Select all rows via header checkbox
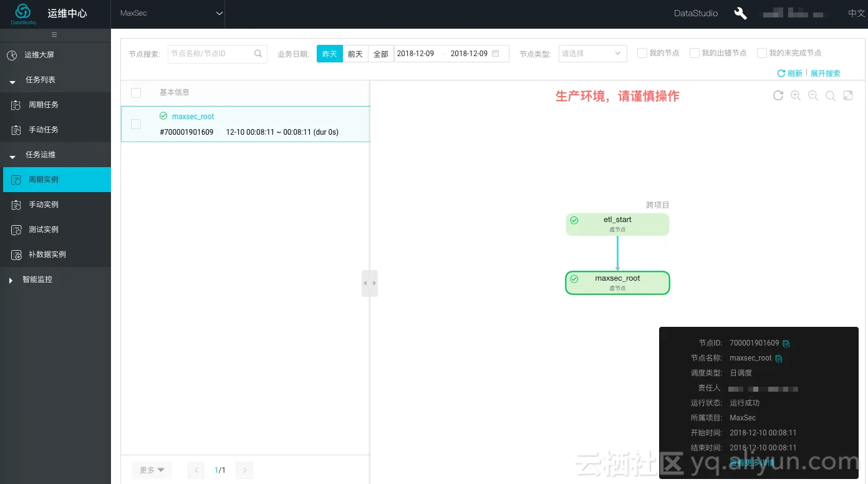Image resolution: width=868 pixels, height=484 pixels. click(x=136, y=93)
